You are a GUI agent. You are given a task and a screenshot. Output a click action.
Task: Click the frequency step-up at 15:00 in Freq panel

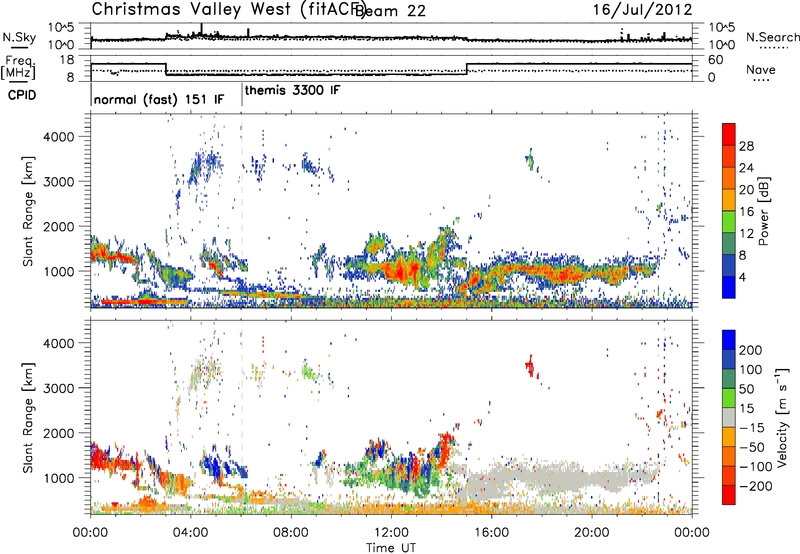[x=467, y=69]
